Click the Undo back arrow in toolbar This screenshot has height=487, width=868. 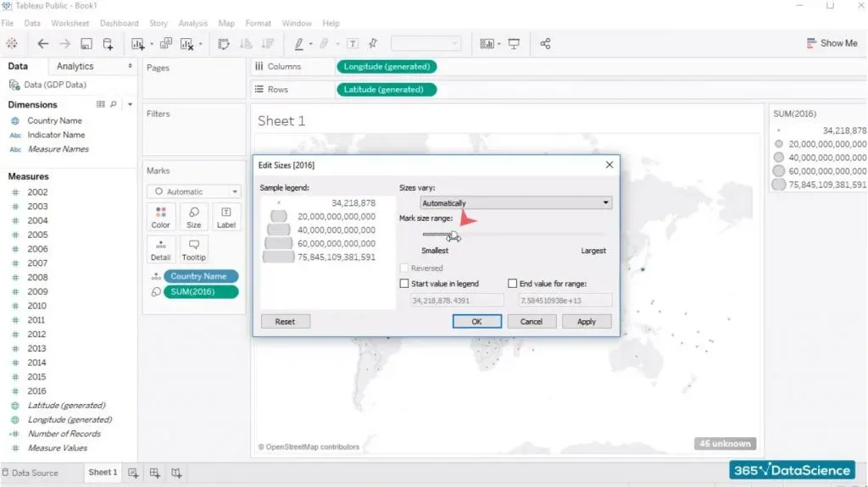(x=42, y=43)
